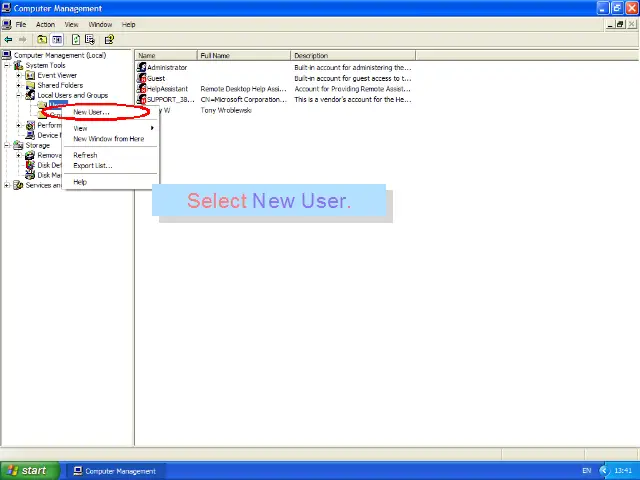Toggle the Show/Hide Console Tree toolbar icon
The height and width of the screenshot is (480, 640).
point(57,40)
